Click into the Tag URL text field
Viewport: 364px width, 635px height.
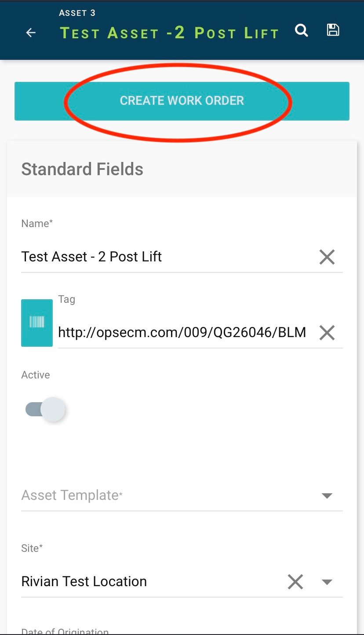click(x=182, y=332)
